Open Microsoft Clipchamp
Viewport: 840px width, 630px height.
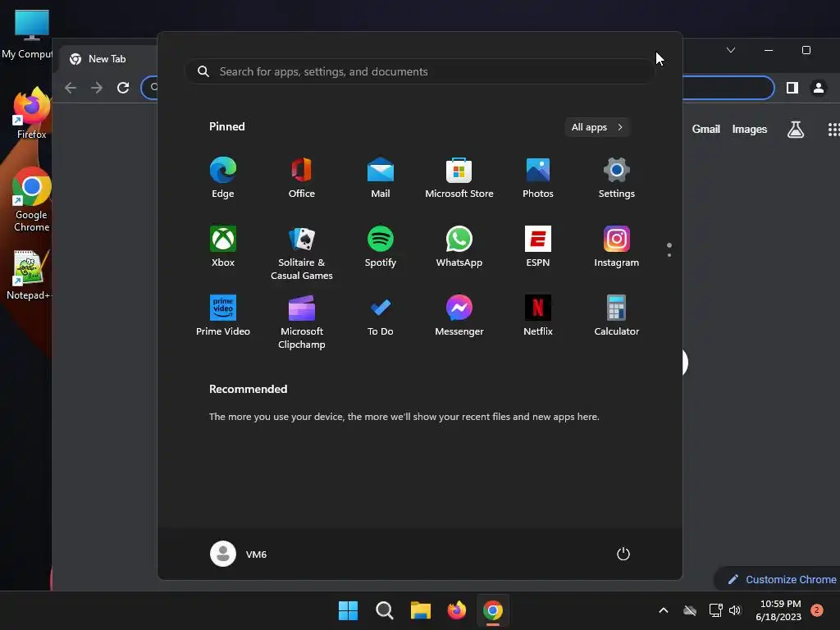(x=302, y=322)
